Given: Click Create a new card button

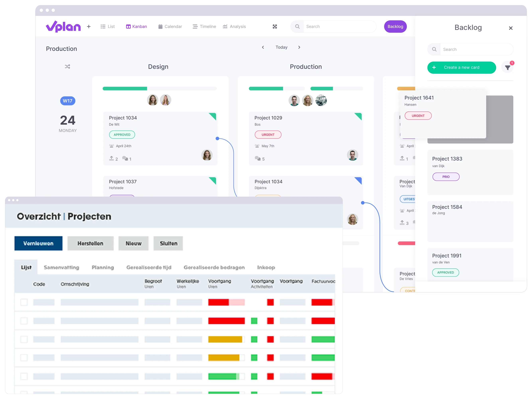Looking at the screenshot, I should pyautogui.click(x=461, y=67).
